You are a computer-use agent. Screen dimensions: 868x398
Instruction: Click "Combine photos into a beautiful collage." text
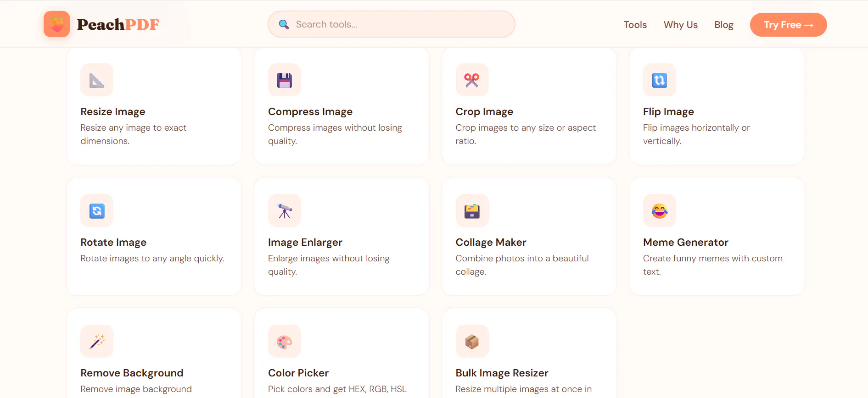click(x=522, y=265)
